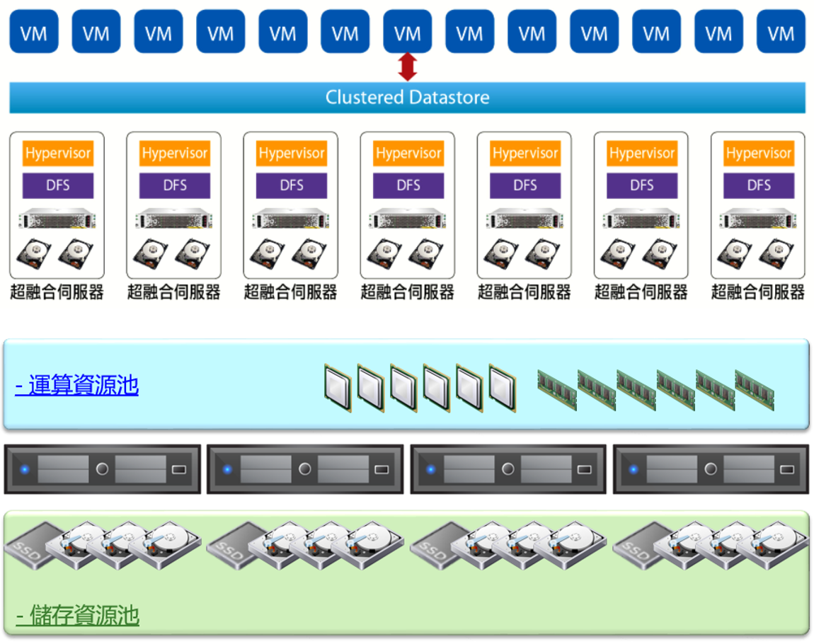Click DFS block in the rightmost server card
Image resolution: width=814 pixels, height=644 pixels.
pos(759,185)
